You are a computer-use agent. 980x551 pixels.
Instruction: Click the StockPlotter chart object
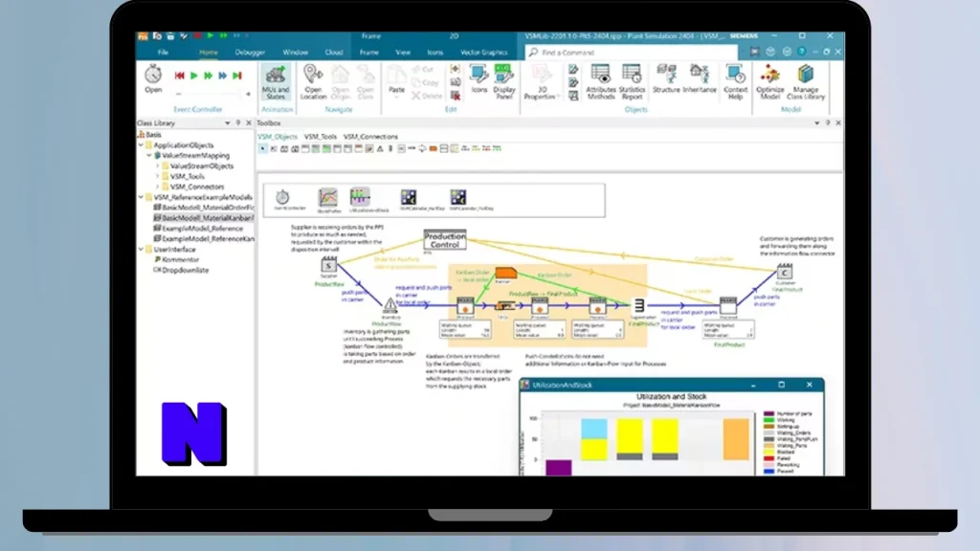point(327,197)
